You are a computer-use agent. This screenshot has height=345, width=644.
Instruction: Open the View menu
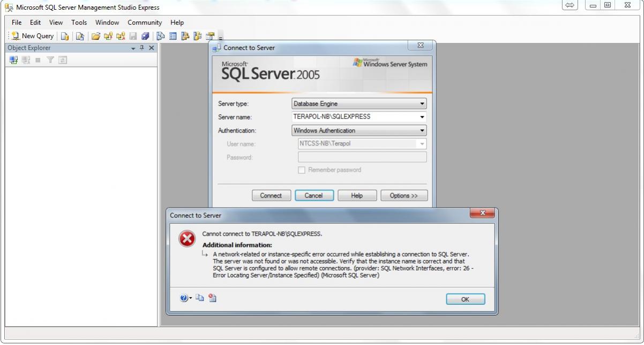pyautogui.click(x=56, y=23)
